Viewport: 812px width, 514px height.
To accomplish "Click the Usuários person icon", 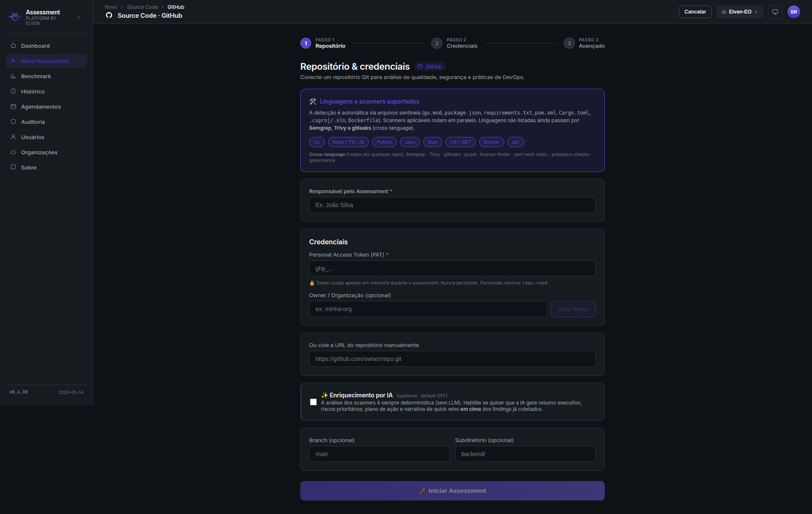I will click(x=13, y=137).
